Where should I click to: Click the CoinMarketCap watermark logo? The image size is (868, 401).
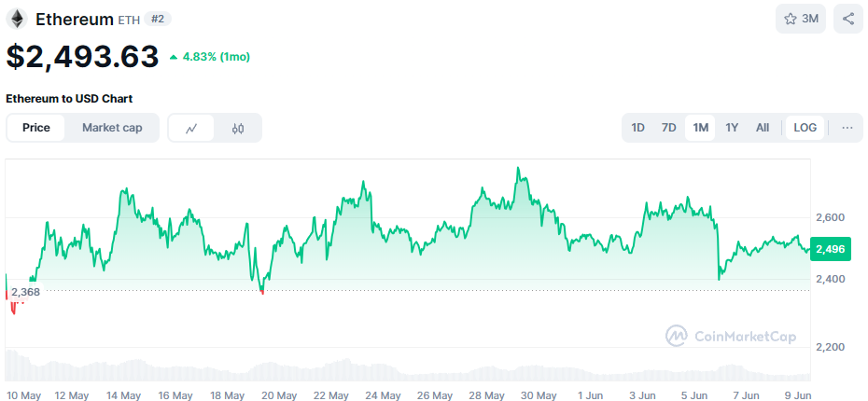731,336
